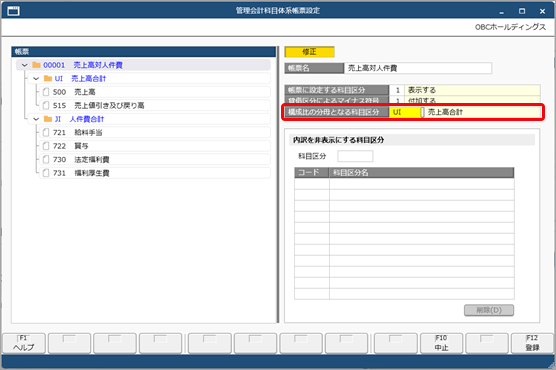Select 515 売上値引き及び戻り高 row
The height and width of the screenshot is (370, 556).
[155, 105]
